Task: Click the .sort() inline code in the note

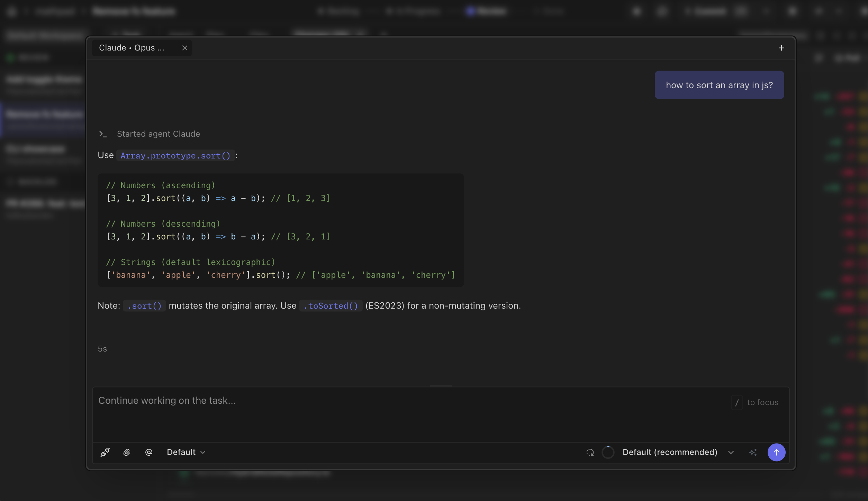Action: [x=144, y=306]
